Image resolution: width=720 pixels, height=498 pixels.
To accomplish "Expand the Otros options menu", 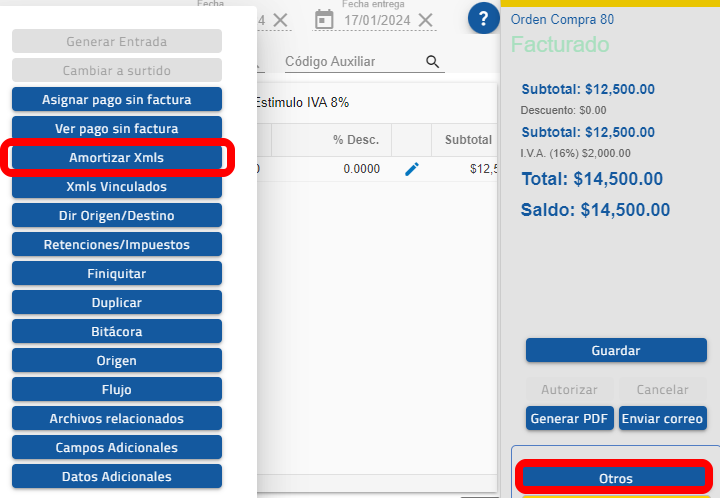I will coord(615,478).
